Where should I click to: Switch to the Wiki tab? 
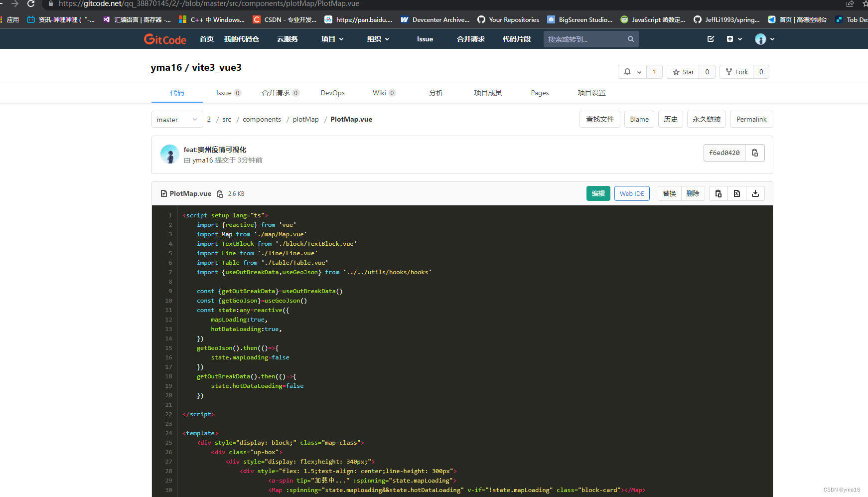click(x=384, y=93)
